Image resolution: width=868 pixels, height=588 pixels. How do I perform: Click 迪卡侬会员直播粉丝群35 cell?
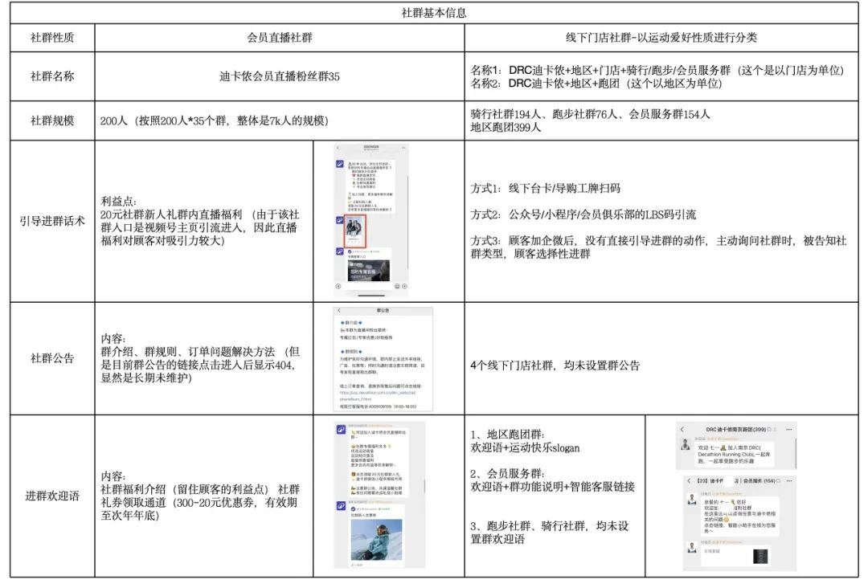(280, 76)
